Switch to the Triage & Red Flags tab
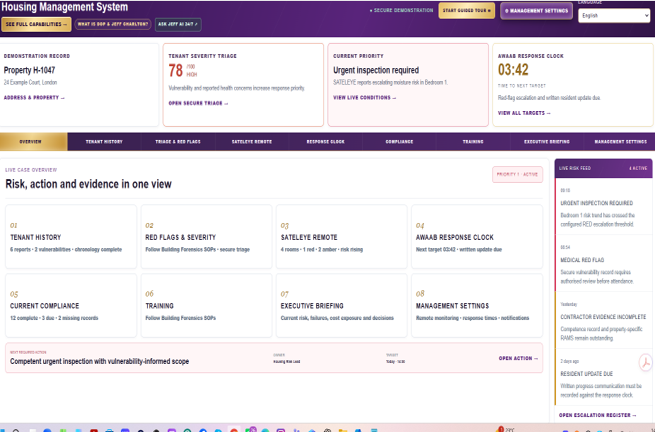Viewport: 655px width, 432px height. pos(178,142)
